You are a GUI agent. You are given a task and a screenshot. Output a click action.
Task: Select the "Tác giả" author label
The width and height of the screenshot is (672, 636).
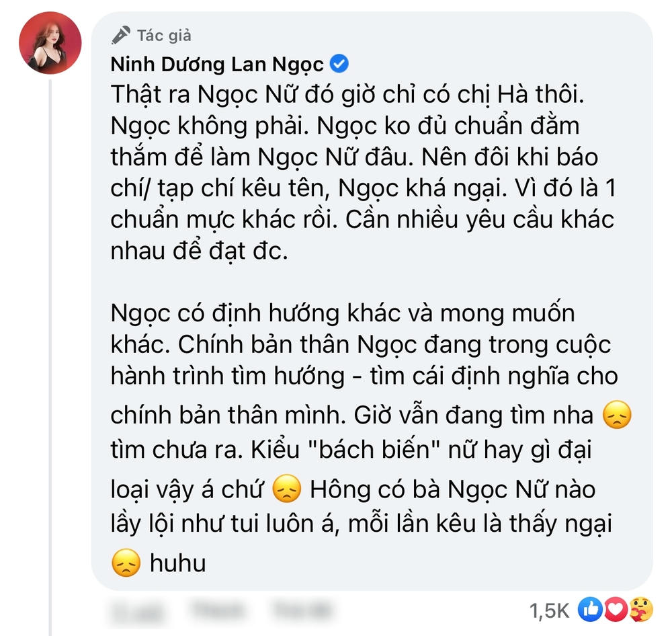pyautogui.click(x=164, y=36)
